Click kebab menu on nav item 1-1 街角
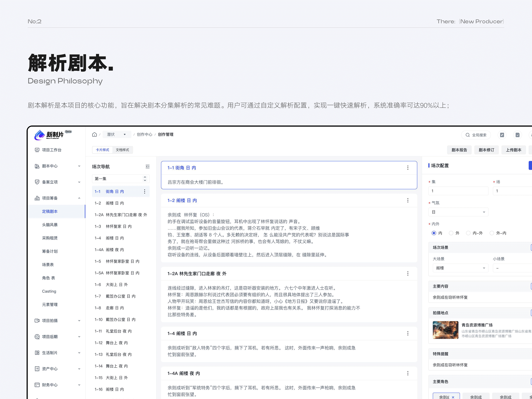The height and width of the screenshot is (399, 532). 144,191
